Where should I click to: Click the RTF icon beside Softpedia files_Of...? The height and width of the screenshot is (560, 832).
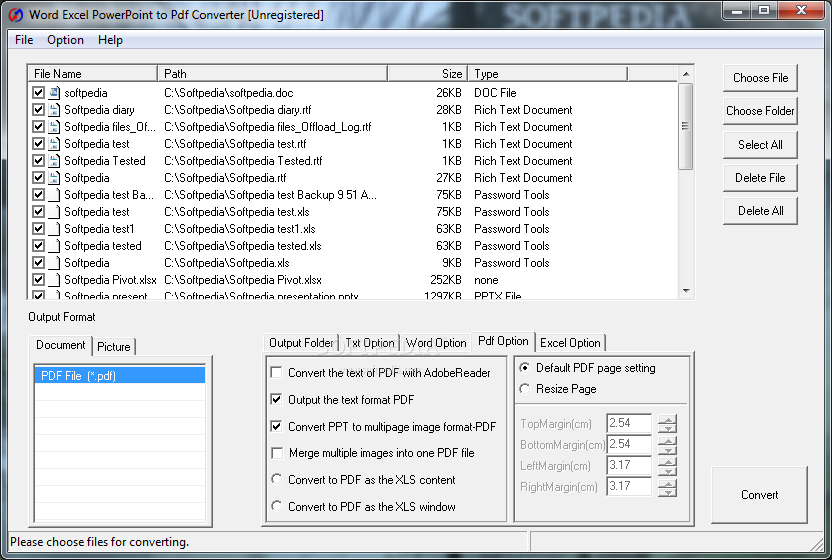54,127
